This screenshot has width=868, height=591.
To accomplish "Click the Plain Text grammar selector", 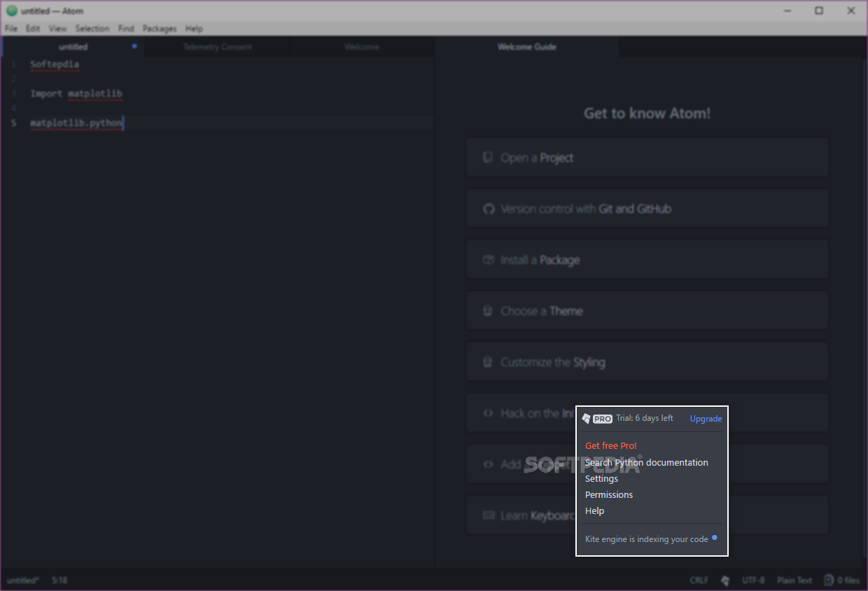I will click(794, 580).
